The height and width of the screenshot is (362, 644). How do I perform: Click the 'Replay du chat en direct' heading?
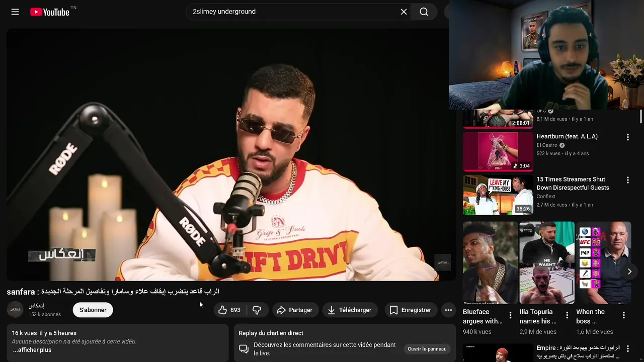pyautogui.click(x=271, y=333)
